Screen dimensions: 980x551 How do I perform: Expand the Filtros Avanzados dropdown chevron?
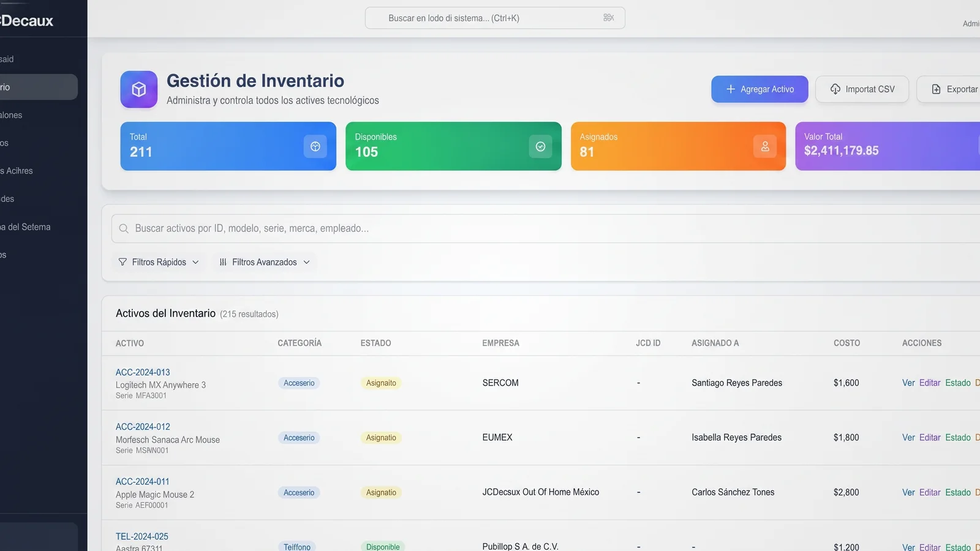[x=306, y=262]
